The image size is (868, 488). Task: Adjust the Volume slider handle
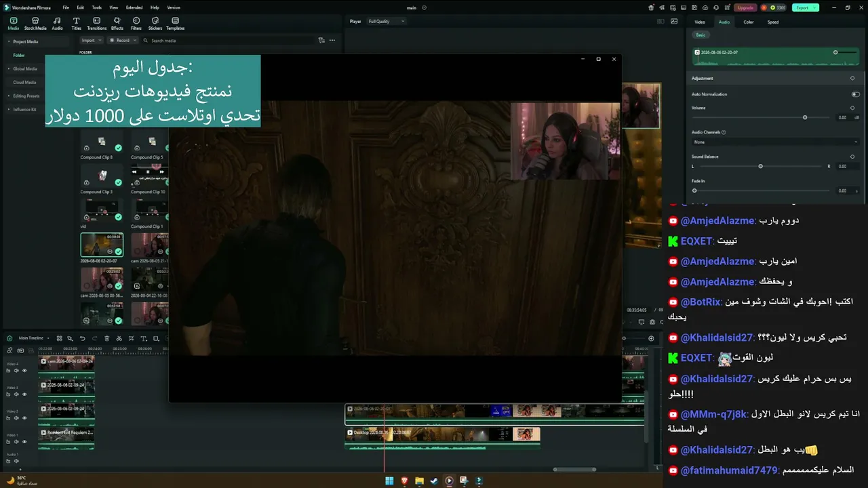805,117
